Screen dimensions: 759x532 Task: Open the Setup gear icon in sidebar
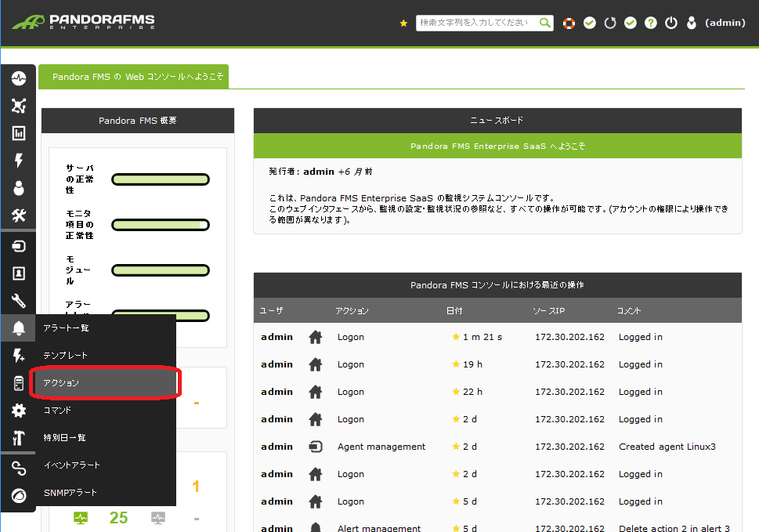coord(18,411)
